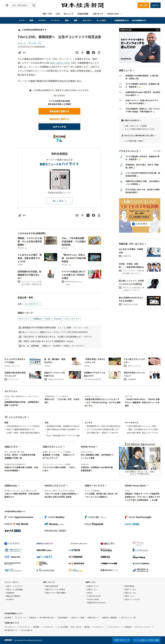The height and width of the screenshot is (644, 165).
Task: Open the トレンドウオッチ section link
Action: 19,417
